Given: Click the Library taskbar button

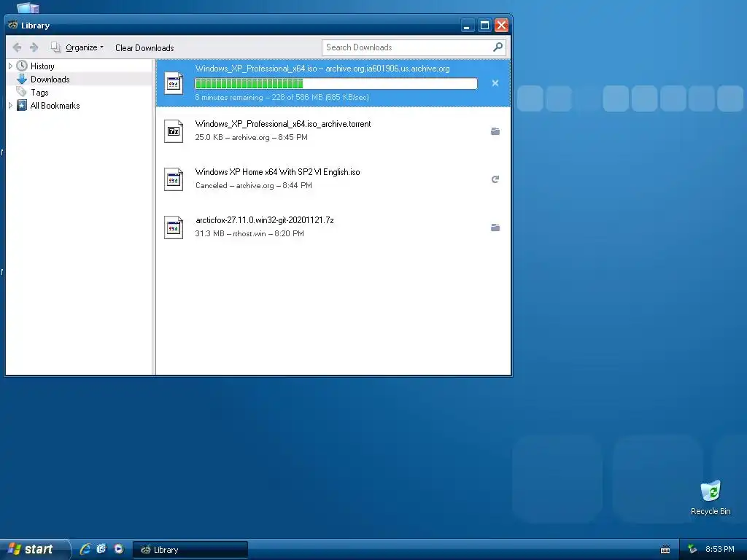Looking at the screenshot, I should (x=190, y=550).
